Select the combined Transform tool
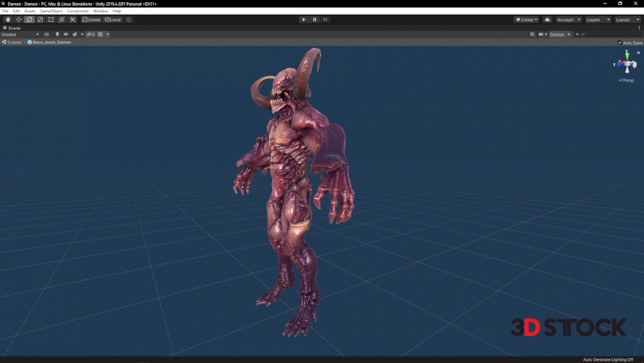This screenshot has height=363, width=644. point(62,20)
